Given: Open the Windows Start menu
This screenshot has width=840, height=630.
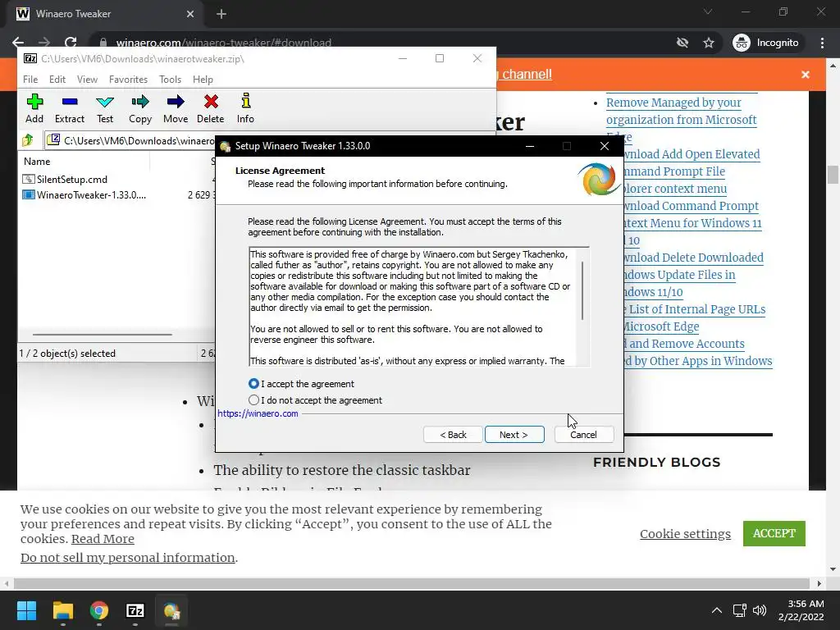Looking at the screenshot, I should coord(26,610).
